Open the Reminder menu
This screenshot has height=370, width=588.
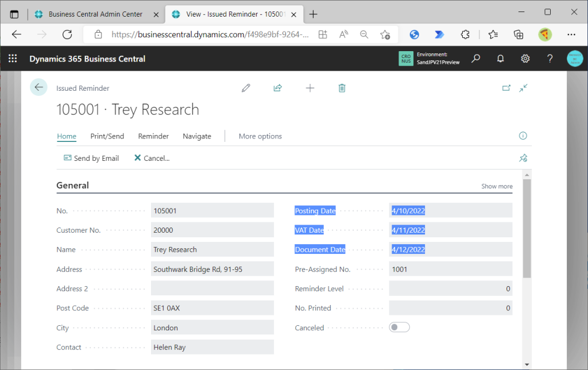(153, 136)
